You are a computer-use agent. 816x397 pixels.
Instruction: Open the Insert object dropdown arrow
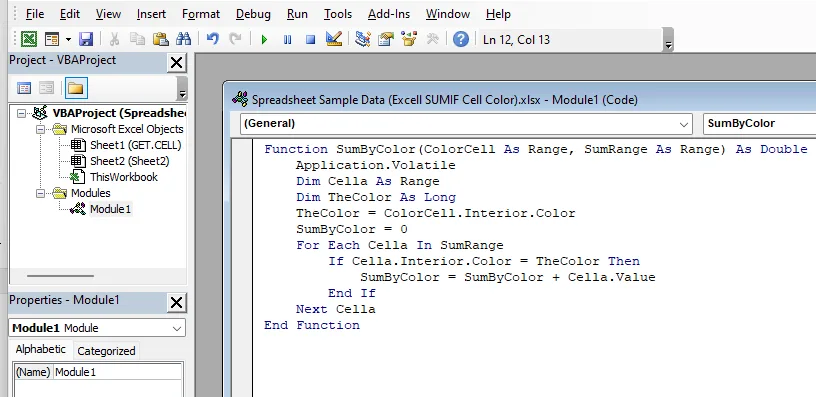tap(68, 40)
